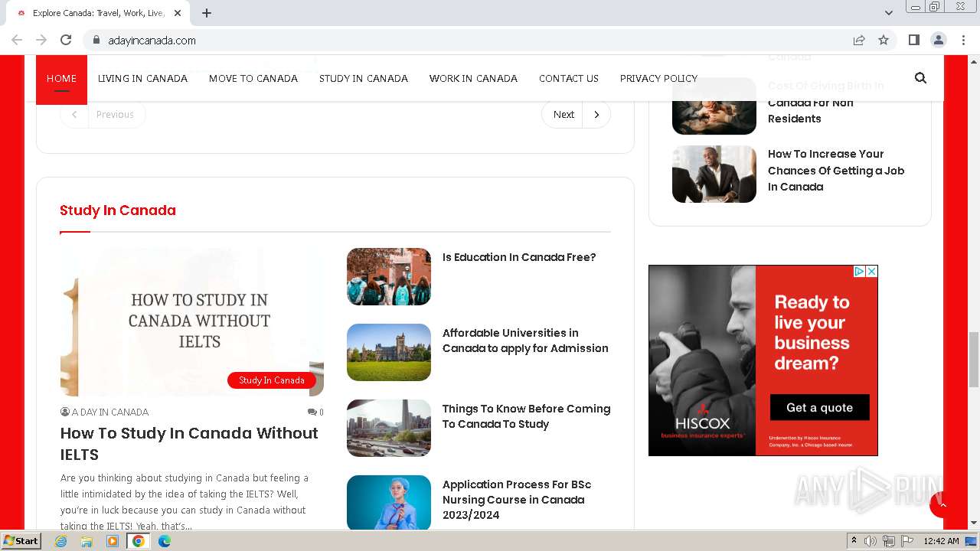Close the Hiscox ad X icon

pos(871,272)
